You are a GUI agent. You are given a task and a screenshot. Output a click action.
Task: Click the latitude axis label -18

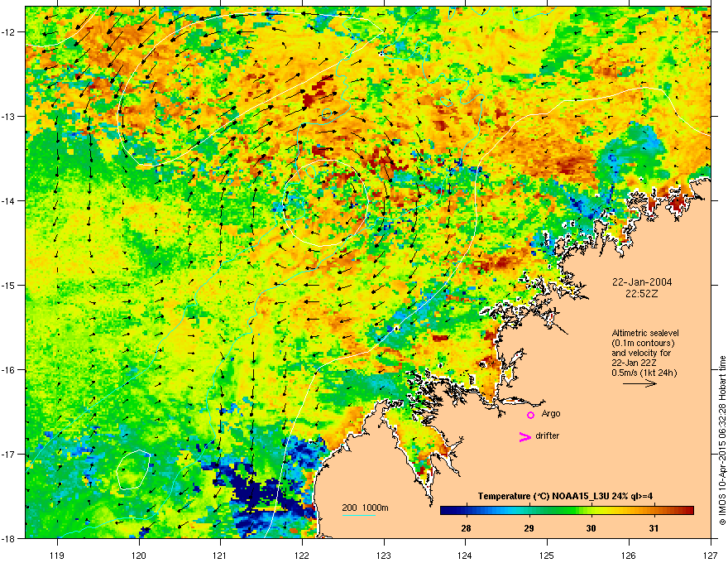point(9,538)
